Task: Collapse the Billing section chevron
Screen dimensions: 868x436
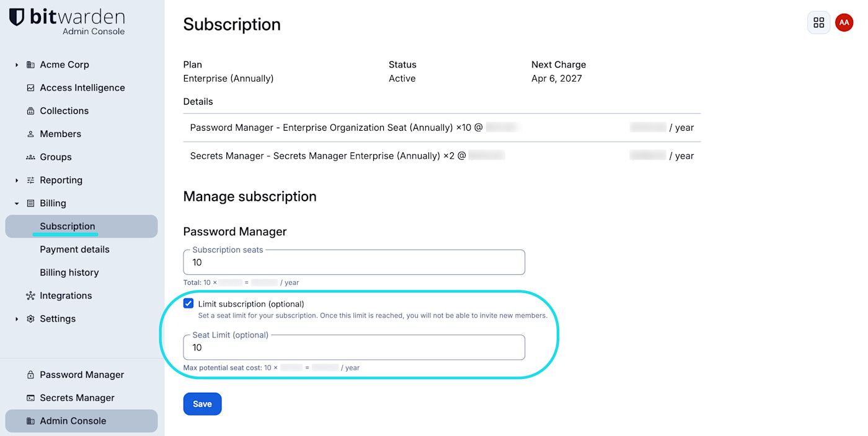Action: click(x=17, y=204)
